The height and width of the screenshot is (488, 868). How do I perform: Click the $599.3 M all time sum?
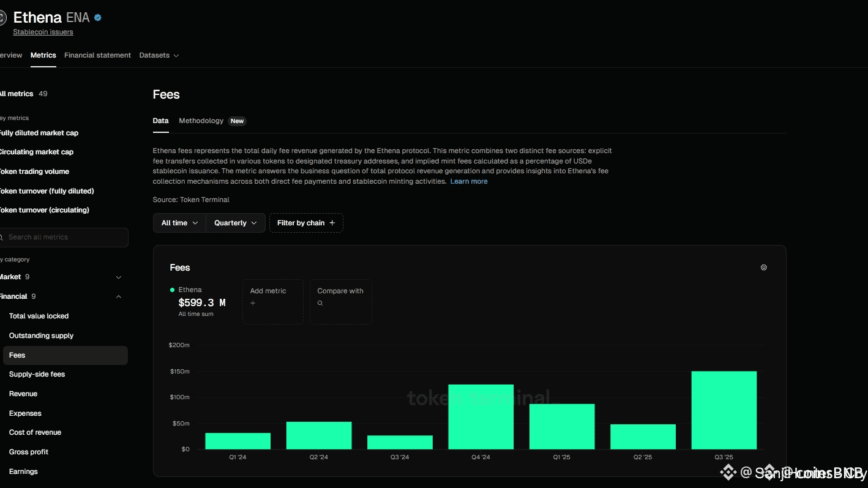pyautogui.click(x=202, y=302)
